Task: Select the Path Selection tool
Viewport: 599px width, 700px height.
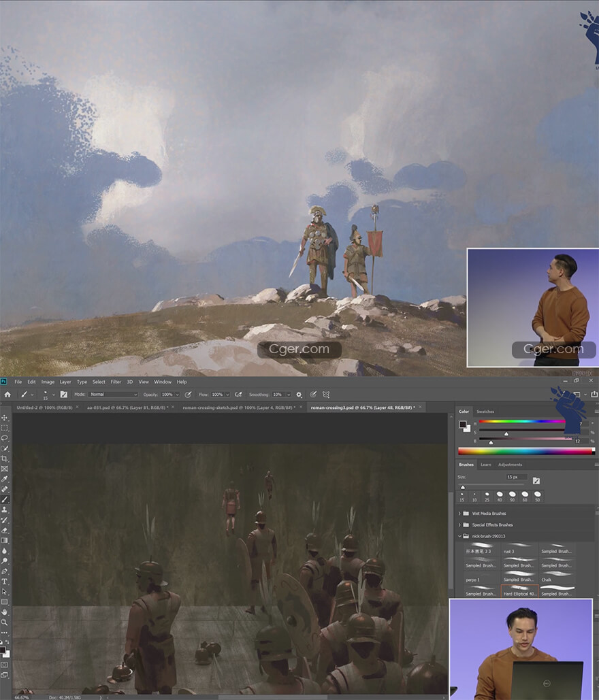Action: 5,592
